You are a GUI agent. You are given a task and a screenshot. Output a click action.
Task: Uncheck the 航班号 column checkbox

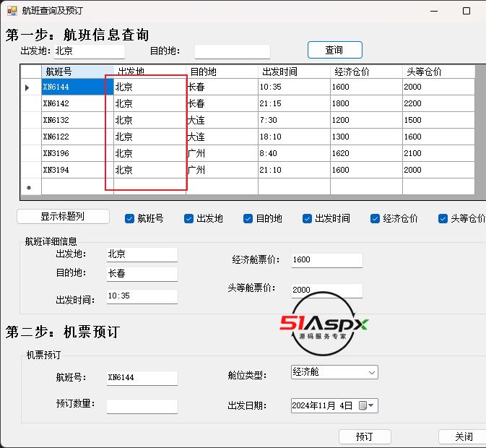pos(130,218)
